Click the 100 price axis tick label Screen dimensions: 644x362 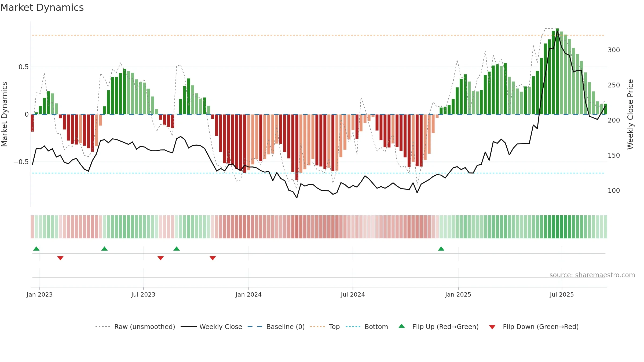pyautogui.click(x=614, y=191)
